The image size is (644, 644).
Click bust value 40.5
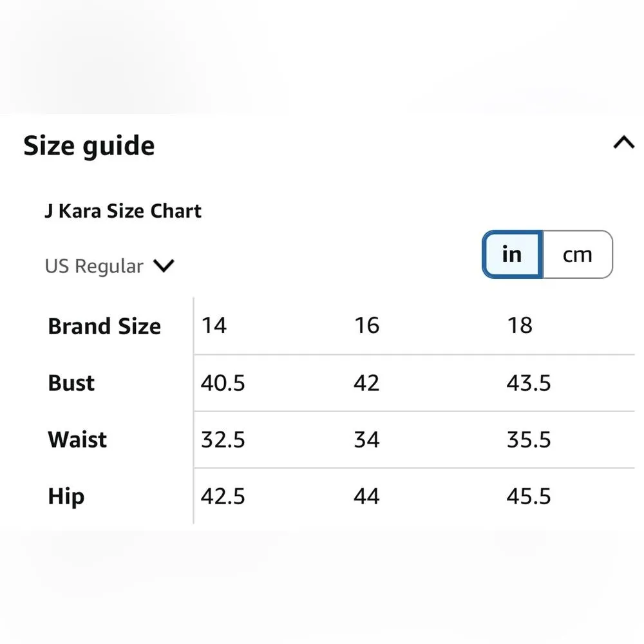pos(223,383)
